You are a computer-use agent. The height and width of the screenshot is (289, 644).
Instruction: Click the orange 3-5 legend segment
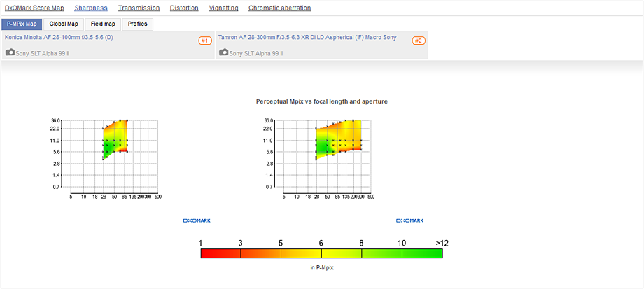tap(261, 253)
